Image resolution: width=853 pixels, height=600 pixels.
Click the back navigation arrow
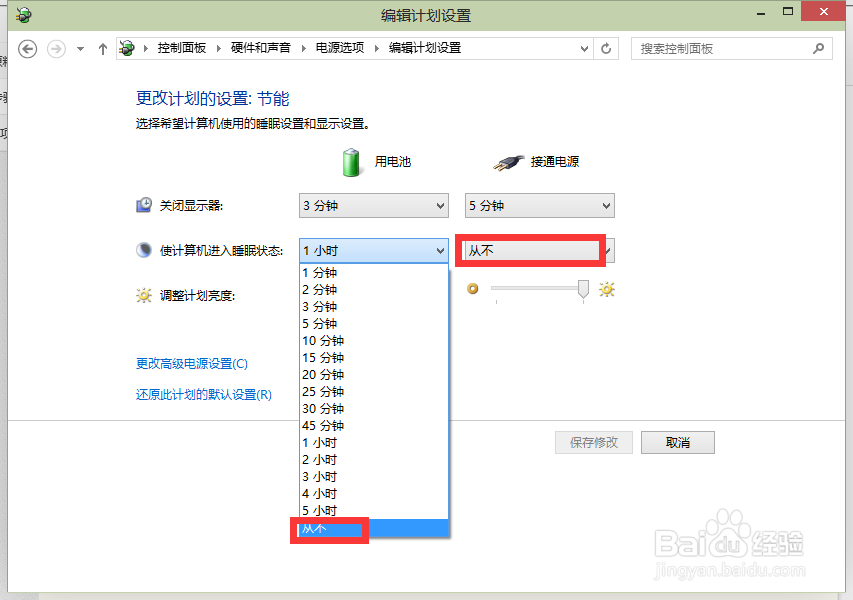[x=27, y=48]
